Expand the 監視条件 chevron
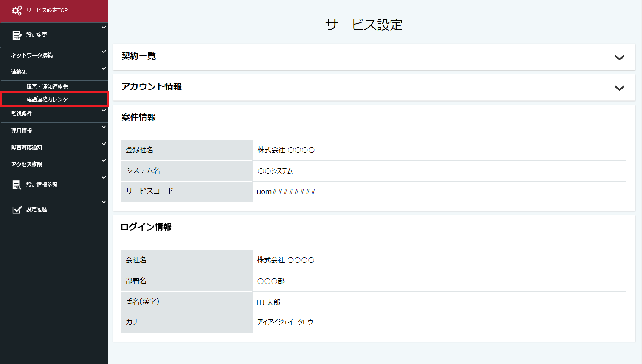642x364 pixels. click(x=104, y=110)
